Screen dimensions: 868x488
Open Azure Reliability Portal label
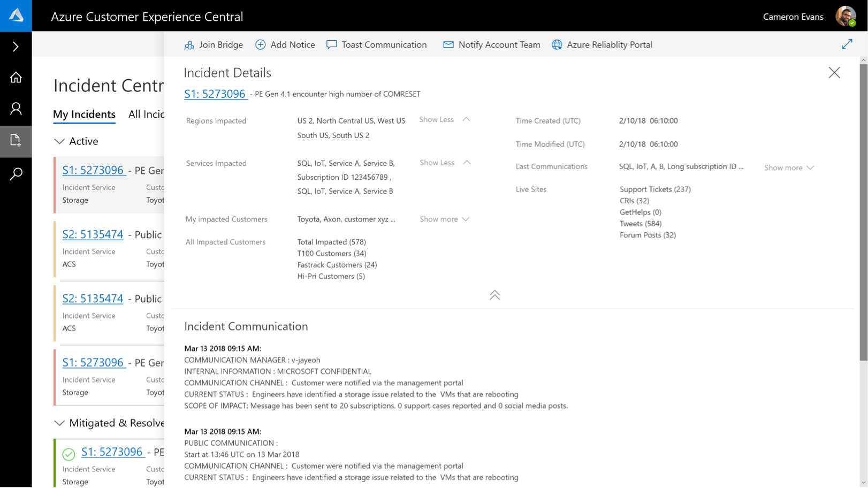coord(610,45)
